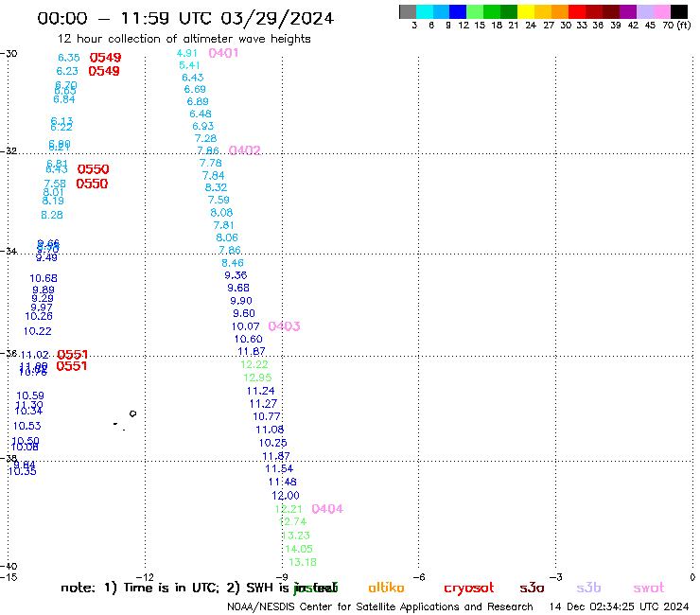Viewport: 700px width, 615px height.
Task: Click the title date '03/29/2024'
Action: (277, 18)
